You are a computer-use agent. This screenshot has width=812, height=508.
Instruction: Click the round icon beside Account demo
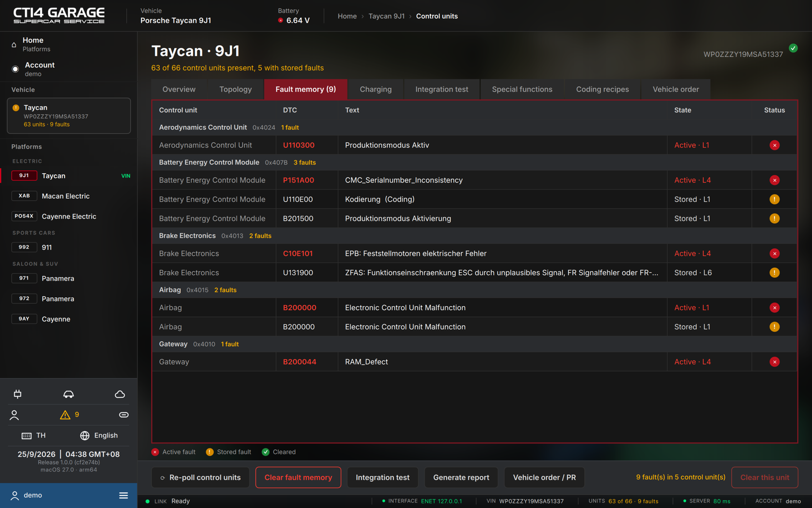tap(15, 69)
